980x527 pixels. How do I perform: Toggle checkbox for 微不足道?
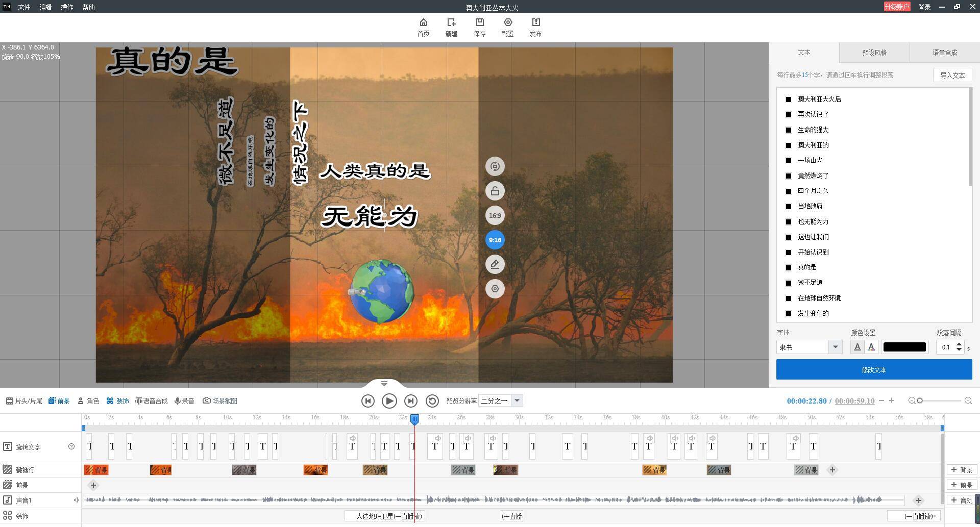(788, 283)
